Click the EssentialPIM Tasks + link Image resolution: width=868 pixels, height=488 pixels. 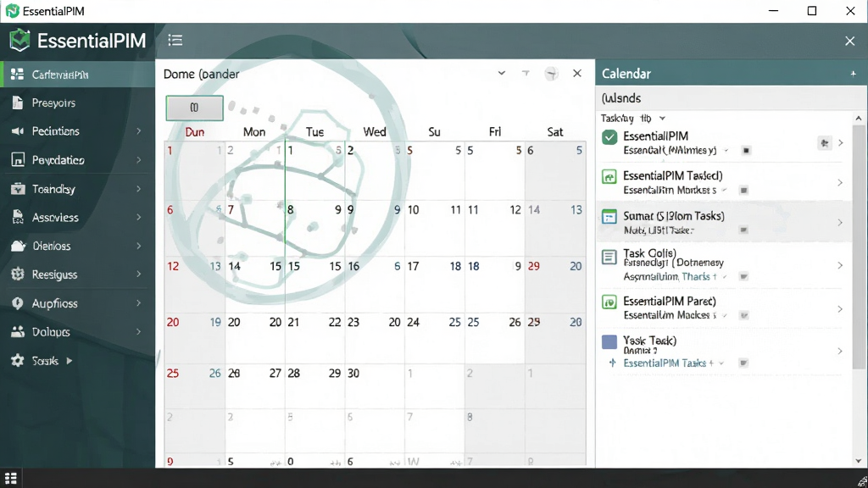coord(669,363)
